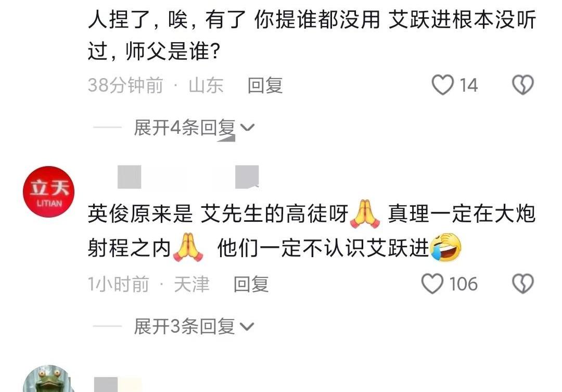Reply to the Tianjin comment via 回复

(x=251, y=284)
